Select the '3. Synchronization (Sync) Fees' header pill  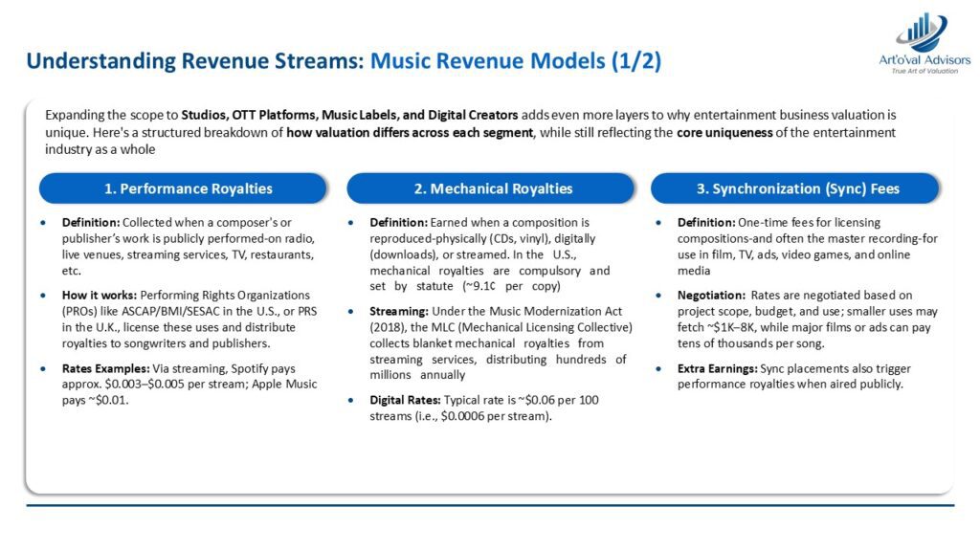click(x=803, y=188)
